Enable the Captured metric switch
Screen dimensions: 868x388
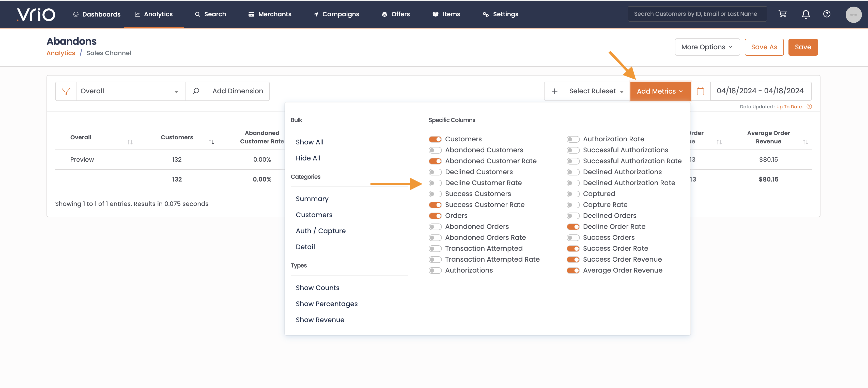573,194
